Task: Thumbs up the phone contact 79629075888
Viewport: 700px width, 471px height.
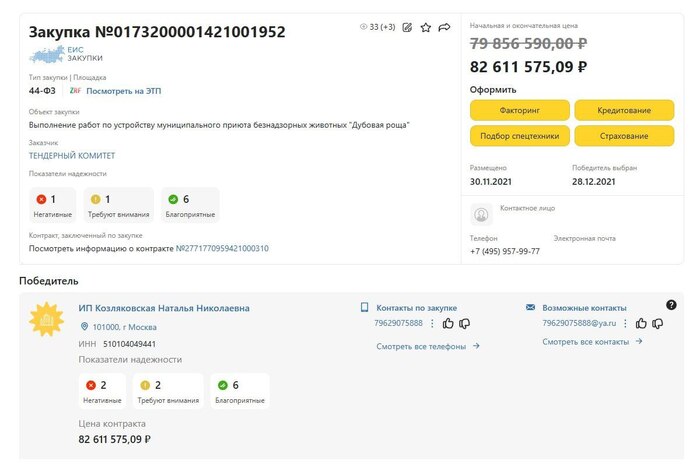Action: click(448, 323)
